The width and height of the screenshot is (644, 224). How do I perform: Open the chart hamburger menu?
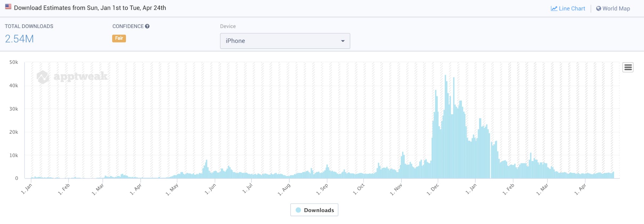(628, 67)
